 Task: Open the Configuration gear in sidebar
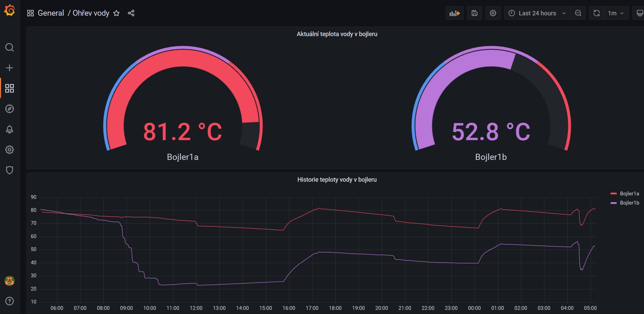coord(10,150)
